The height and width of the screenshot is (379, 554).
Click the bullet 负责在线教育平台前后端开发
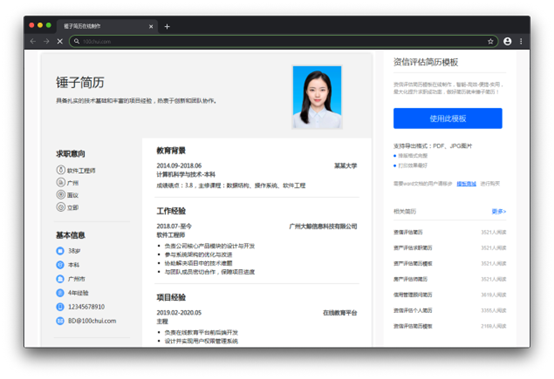(201, 332)
